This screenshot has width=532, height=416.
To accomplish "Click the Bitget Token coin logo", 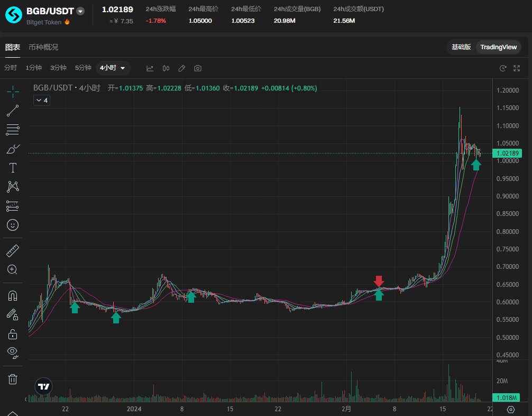I will [14, 15].
